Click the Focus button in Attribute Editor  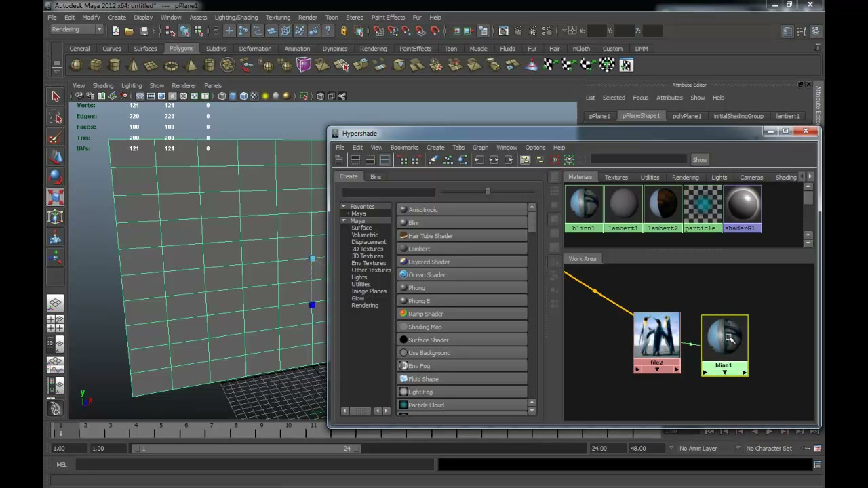click(x=640, y=98)
